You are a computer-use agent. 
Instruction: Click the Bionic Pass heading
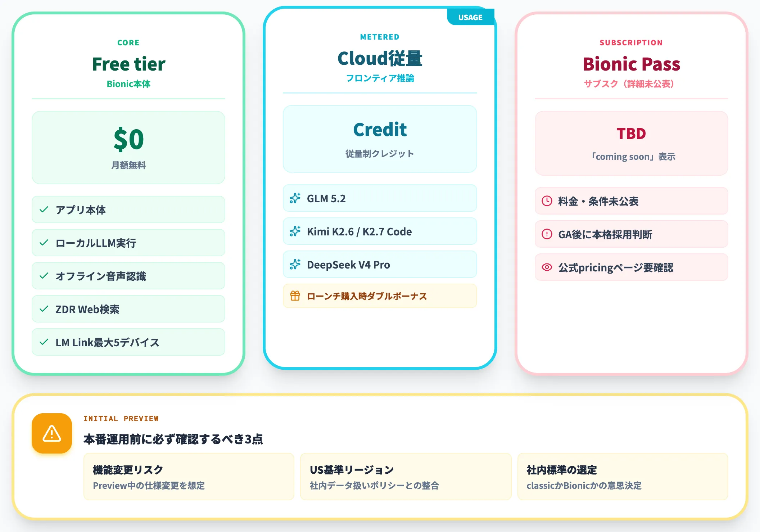(x=632, y=64)
